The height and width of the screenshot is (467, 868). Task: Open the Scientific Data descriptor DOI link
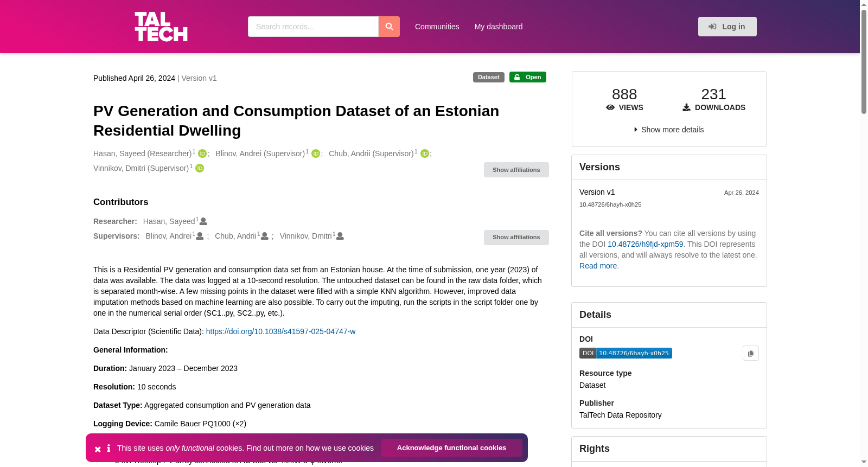point(280,331)
